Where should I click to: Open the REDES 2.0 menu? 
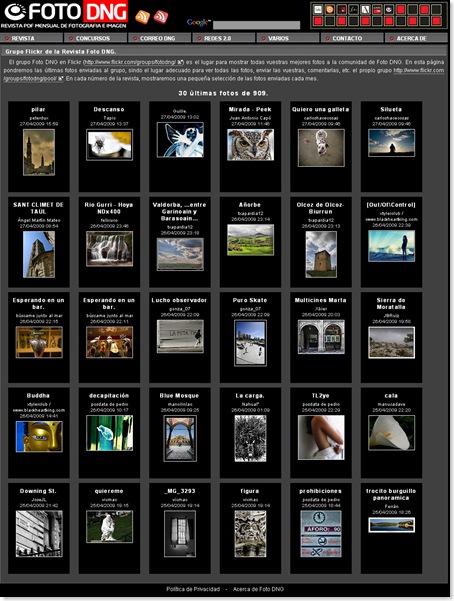point(224,38)
